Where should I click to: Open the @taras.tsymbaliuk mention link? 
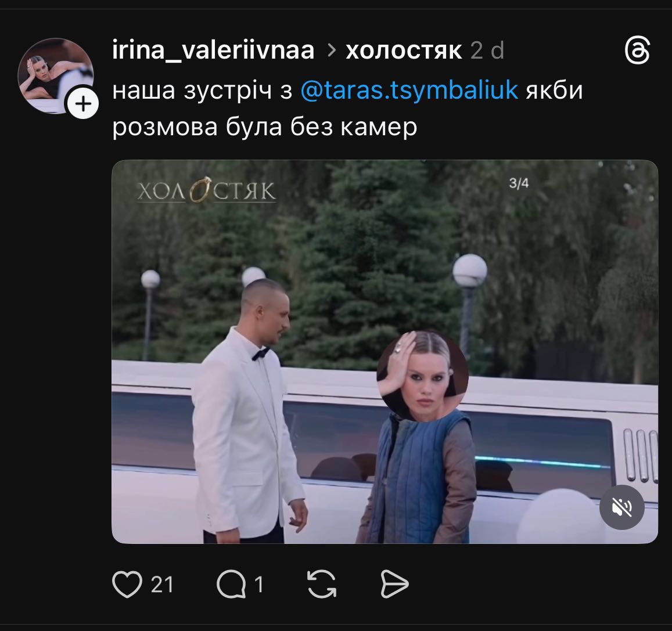(409, 91)
